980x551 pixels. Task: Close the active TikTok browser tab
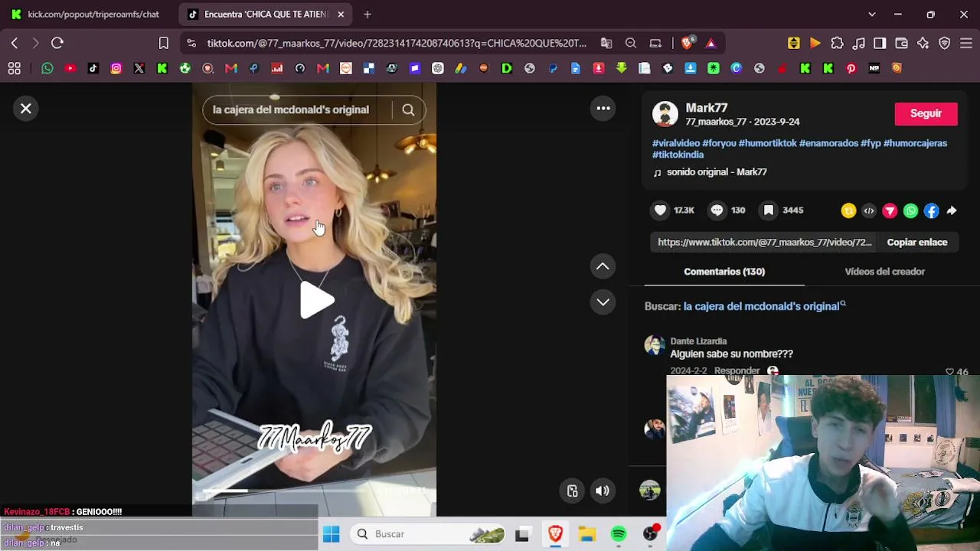coord(341,15)
